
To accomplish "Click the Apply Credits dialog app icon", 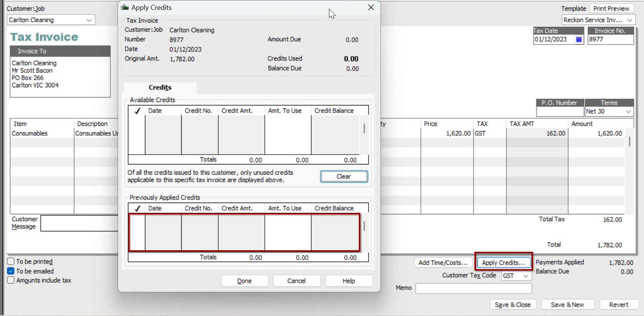I will (x=125, y=8).
